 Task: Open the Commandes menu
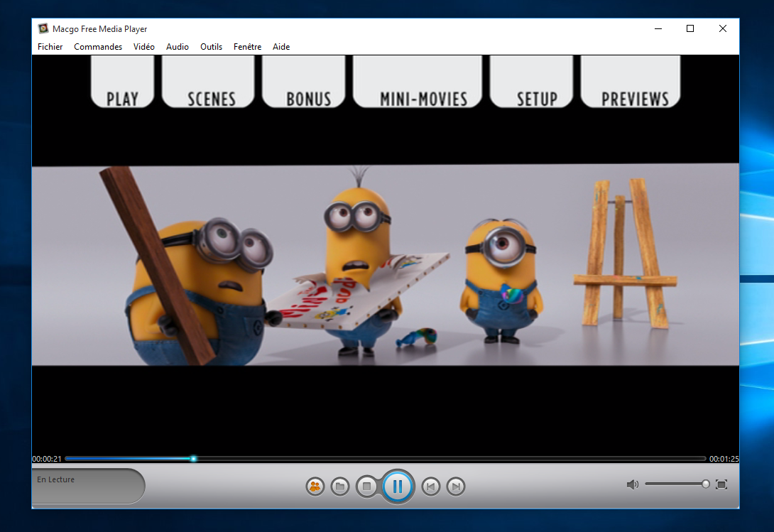coord(98,46)
